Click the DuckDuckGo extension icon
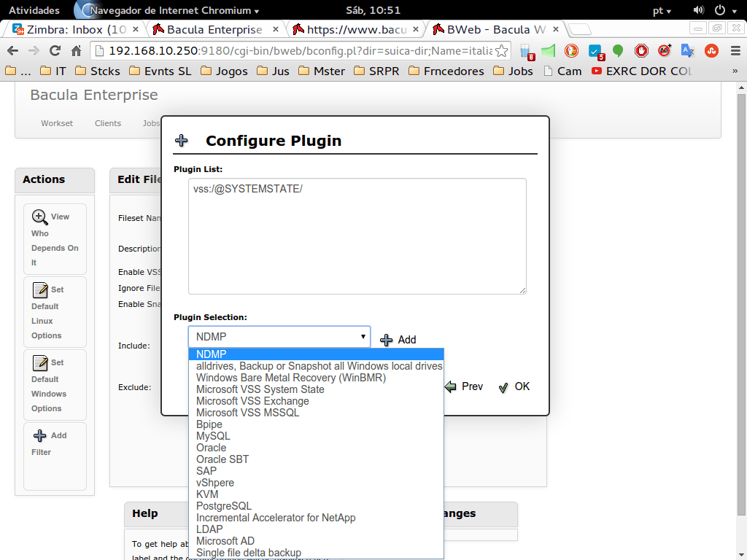The height and width of the screenshot is (560, 747). click(571, 50)
